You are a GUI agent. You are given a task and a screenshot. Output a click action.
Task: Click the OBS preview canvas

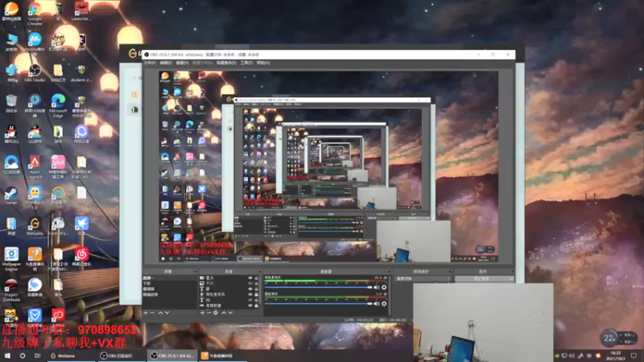328,167
